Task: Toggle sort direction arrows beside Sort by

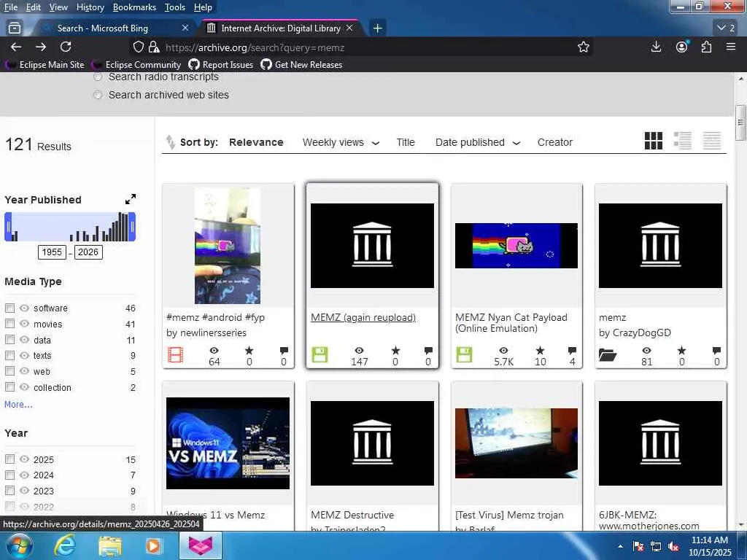Action: 170,142
